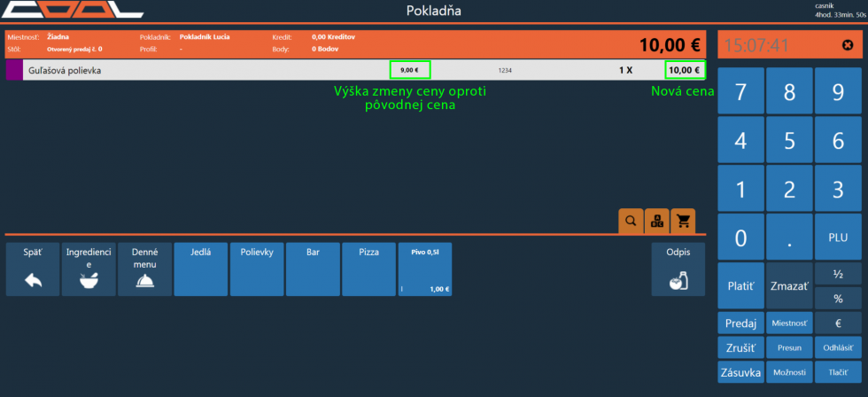Select the Polievky category

256,269
